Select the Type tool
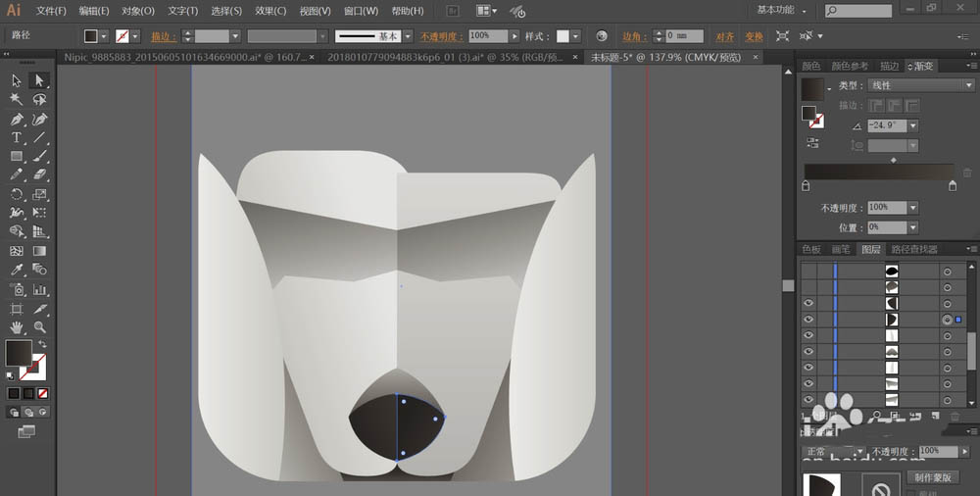 tap(17, 137)
